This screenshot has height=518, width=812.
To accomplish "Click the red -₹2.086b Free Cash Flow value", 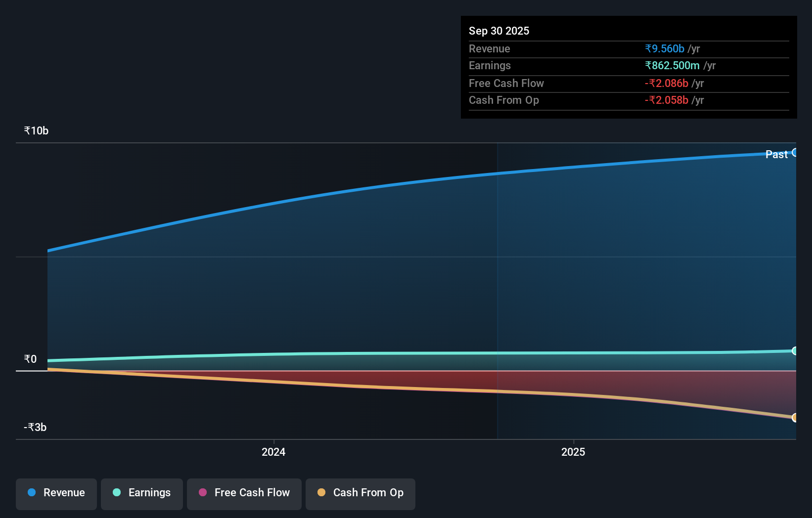I will pos(666,84).
